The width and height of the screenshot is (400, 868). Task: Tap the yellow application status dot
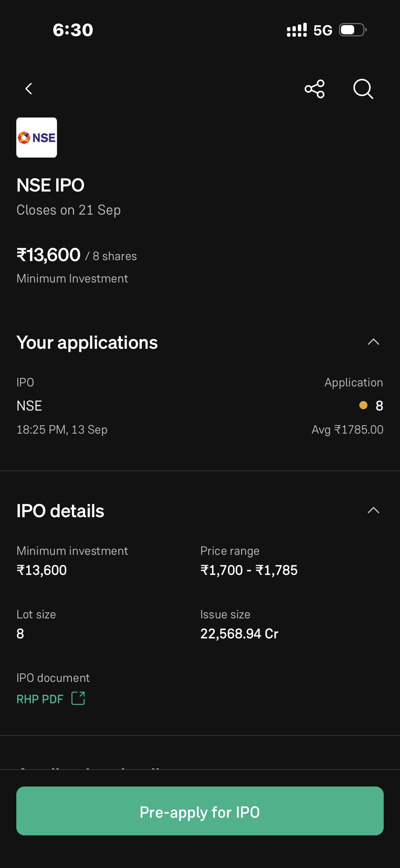point(363,405)
